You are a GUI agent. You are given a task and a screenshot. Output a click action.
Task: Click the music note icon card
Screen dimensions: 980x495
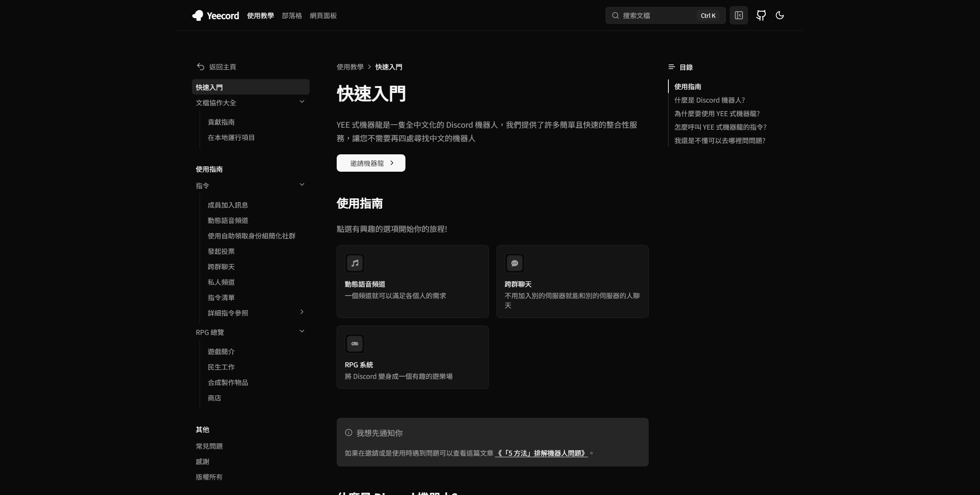click(x=354, y=263)
